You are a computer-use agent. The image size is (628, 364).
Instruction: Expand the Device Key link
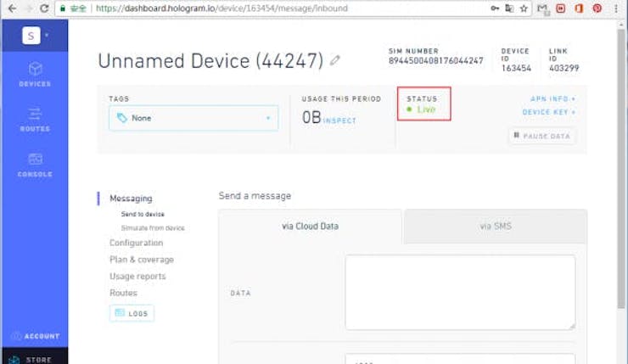(549, 112)
